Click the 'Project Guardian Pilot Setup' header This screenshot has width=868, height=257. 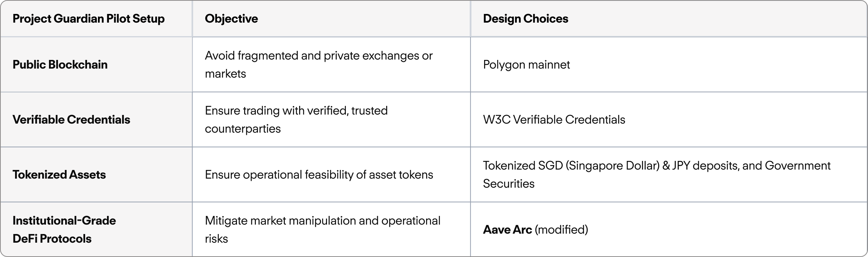[x=89, y=19]
